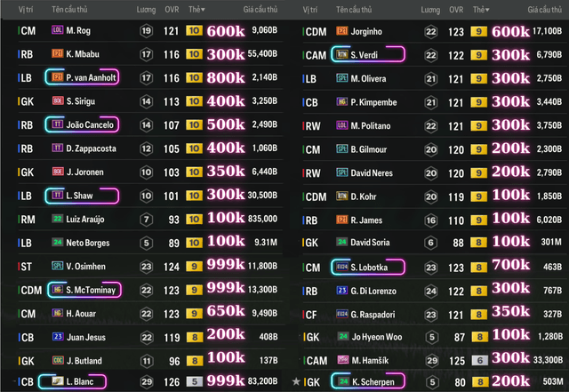Click the salary hexagon 29 for M. Hamšík
Image resolution: width=569 pixels, height=392 pixels.
point(432,361)
